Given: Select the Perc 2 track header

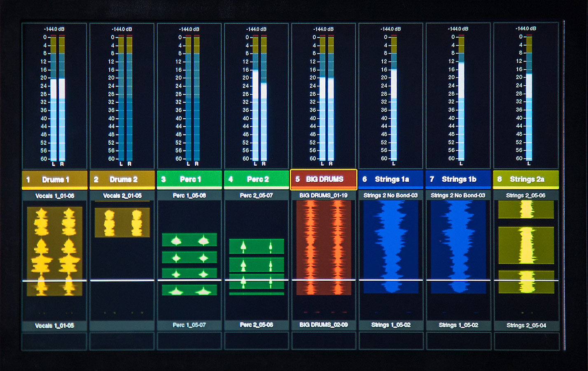Looking at the screenshot, I should pyautogui.click(x=257, y=180).
